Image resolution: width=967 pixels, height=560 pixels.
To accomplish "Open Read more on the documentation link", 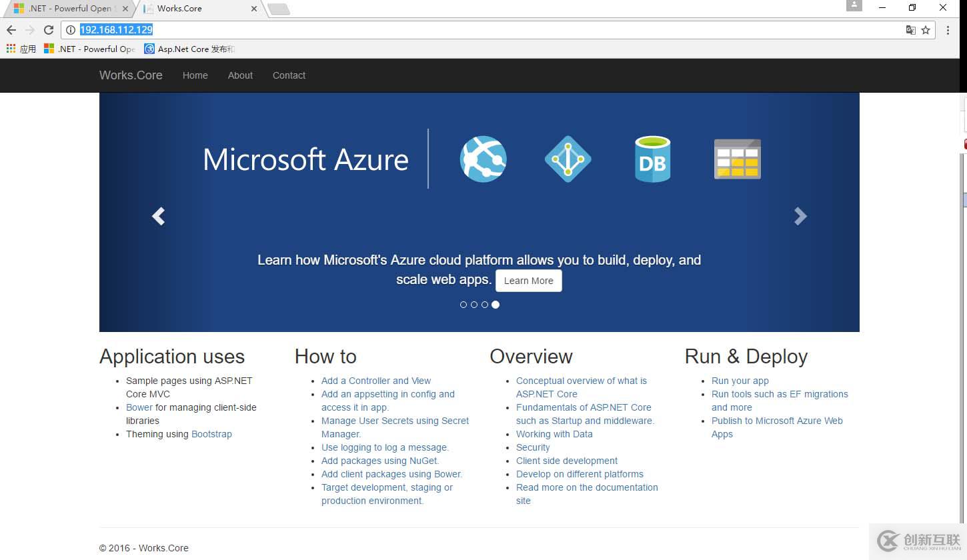I will pos(587,494).
